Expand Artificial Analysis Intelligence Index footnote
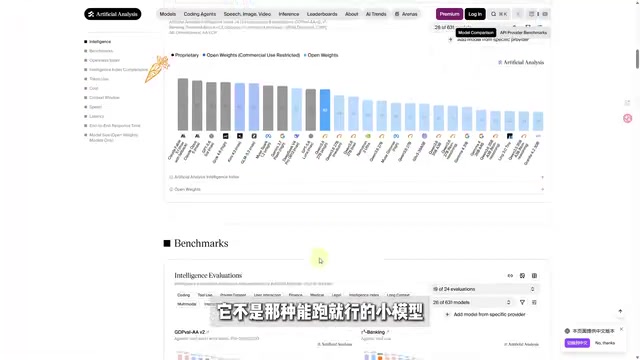 coord(356,177)
